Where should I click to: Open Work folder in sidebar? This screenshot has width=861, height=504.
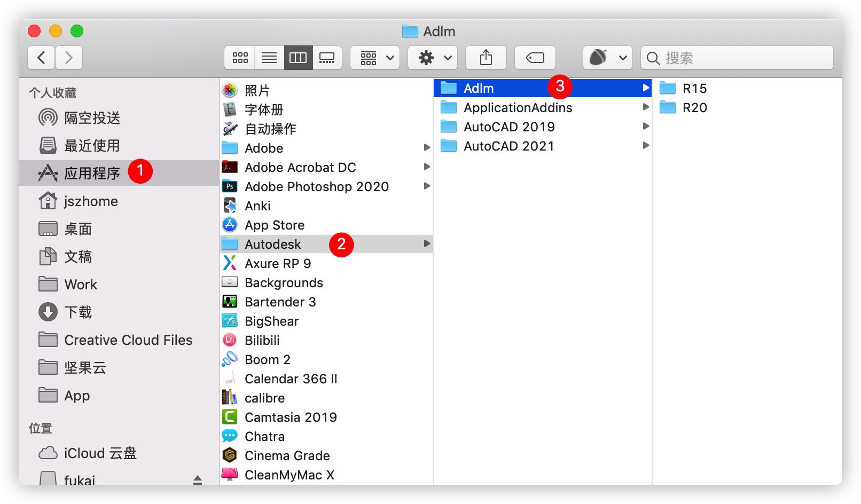tap(119, 284)
